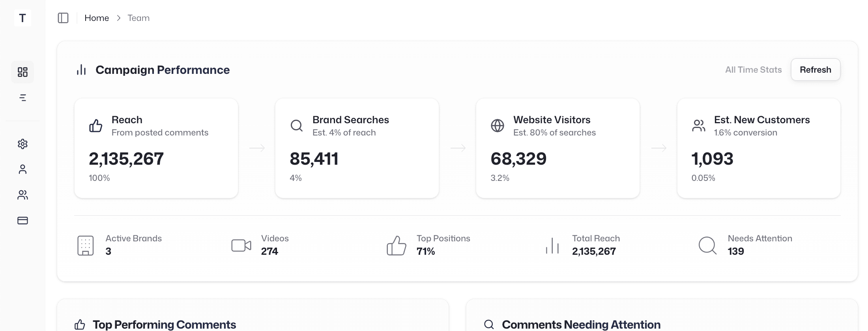Click search icon beside Comments Needing Attention

[489, 325]
